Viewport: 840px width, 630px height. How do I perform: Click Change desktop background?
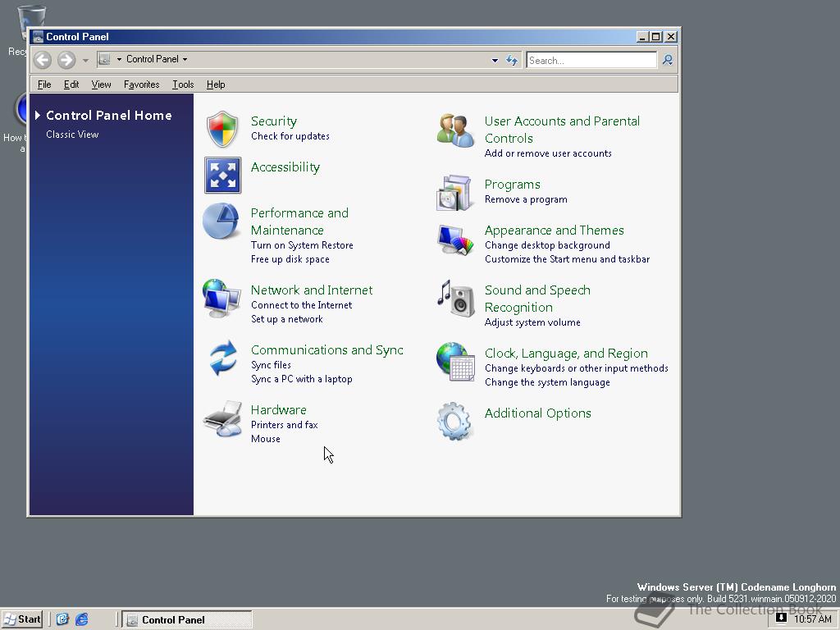tap(547, 245)
